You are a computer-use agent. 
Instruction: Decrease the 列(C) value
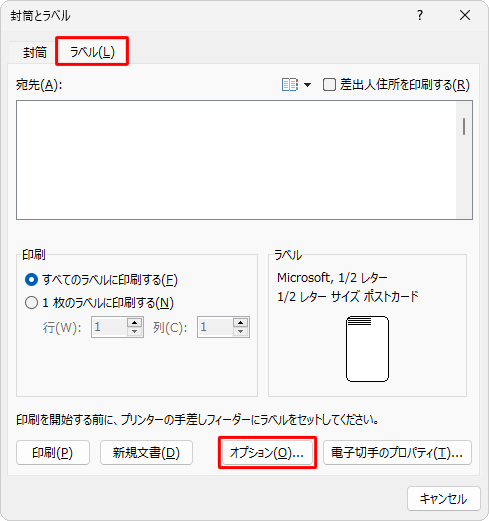[241, 332]
